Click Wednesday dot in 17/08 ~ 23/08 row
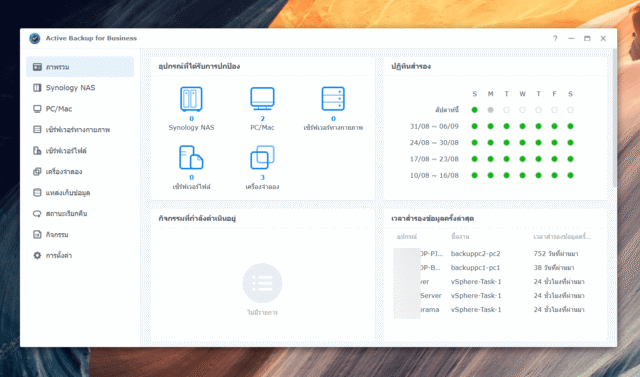This screenshot has width=640, height=377. (522, 159)
